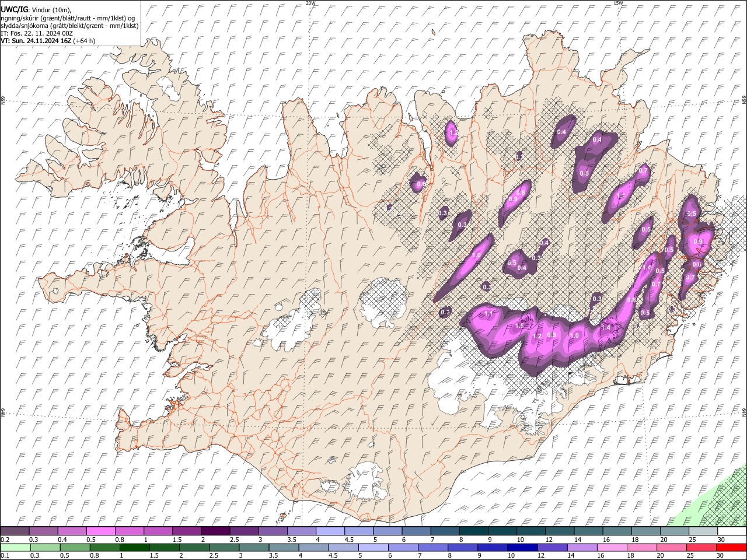Pick the dark teal 8 snow scale swatch
747x560 pixels.
pos(473,531)
